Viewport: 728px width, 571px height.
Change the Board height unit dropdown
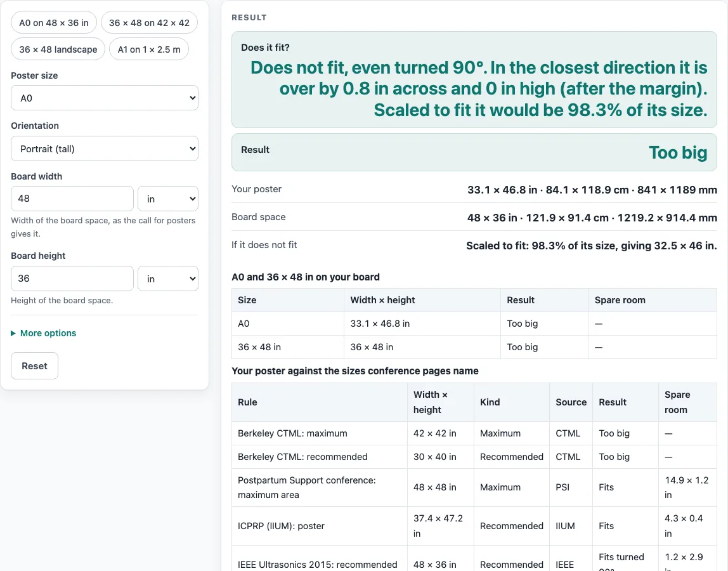[x=168, y=279]
